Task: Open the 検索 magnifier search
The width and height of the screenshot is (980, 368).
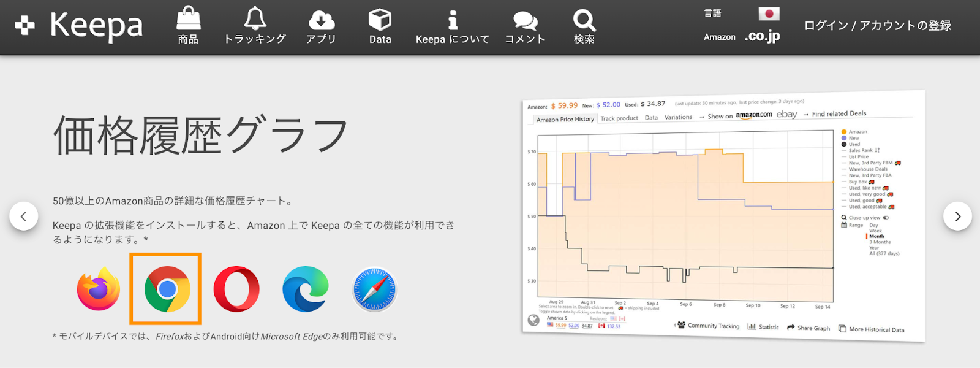Action: click(x=584, y=26)
